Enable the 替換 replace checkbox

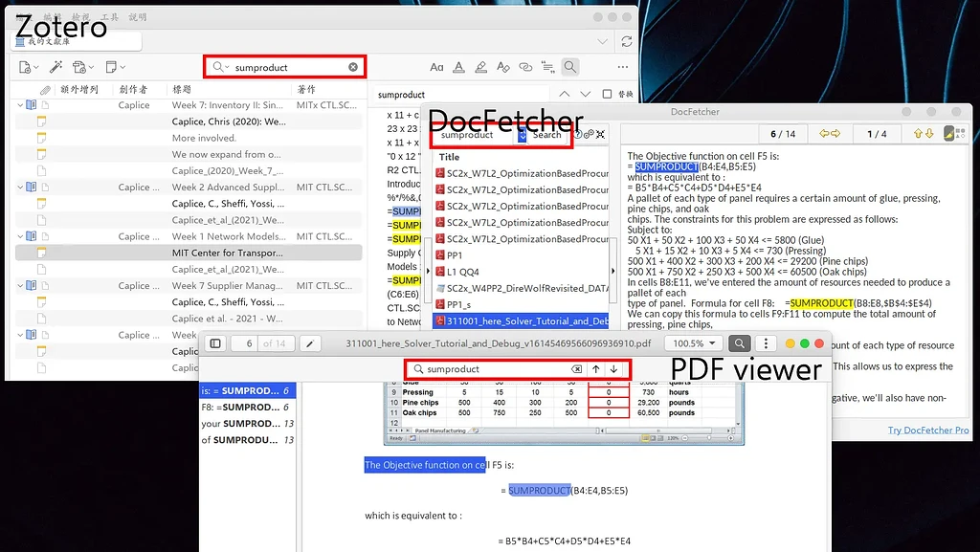(x=606, y=94)
